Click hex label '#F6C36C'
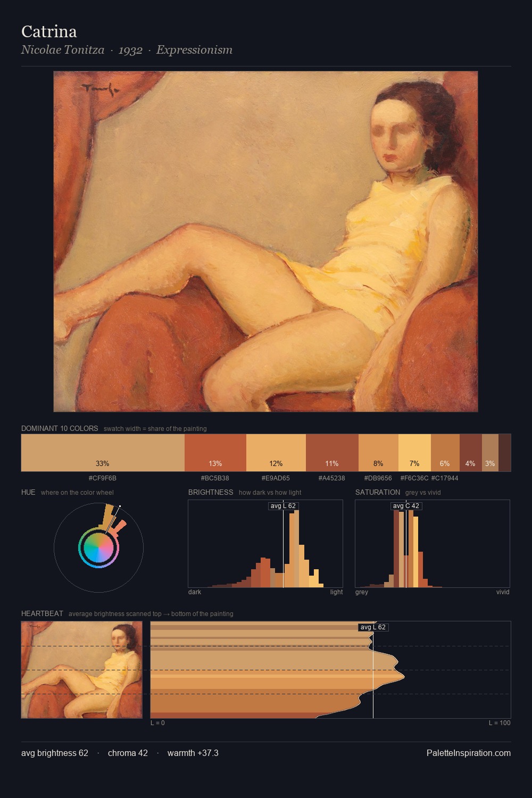The image size is (532, 798). [414, 478]
